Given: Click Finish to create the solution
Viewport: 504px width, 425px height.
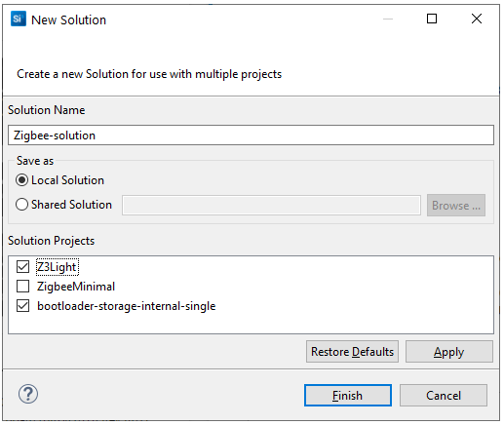Looking at the screenshot, I should tap(348, 396).
